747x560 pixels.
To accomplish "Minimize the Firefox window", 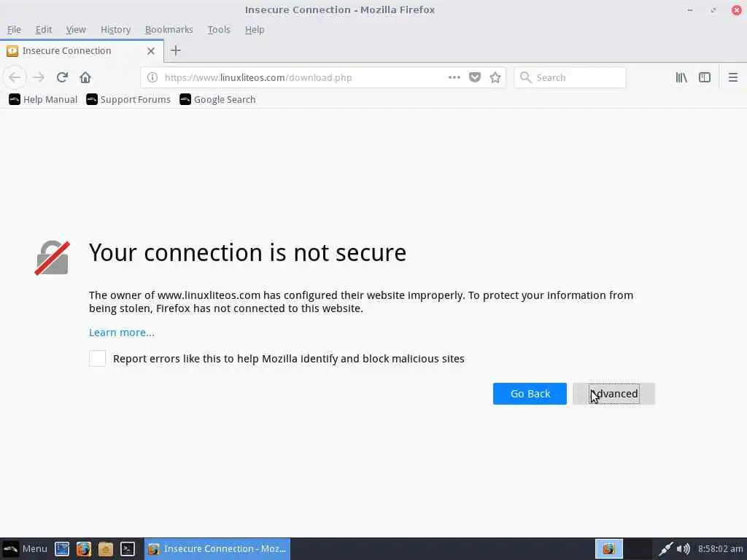I will (x=690, y=10).
